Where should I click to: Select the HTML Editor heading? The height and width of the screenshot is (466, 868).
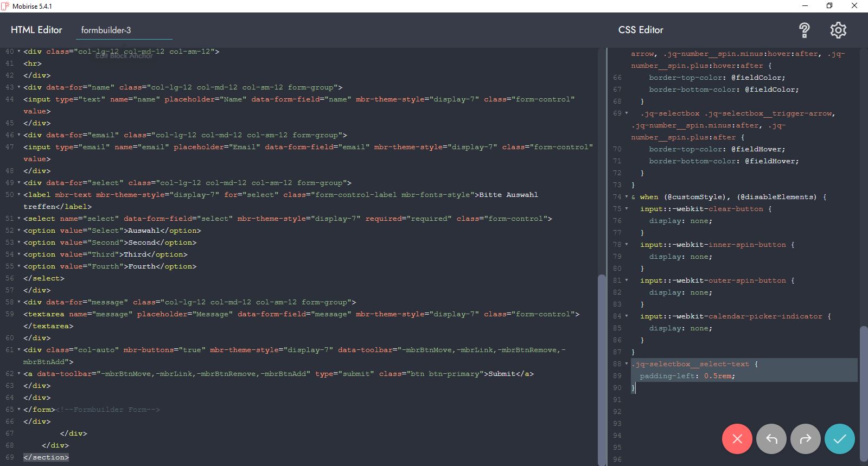point(36,30)
